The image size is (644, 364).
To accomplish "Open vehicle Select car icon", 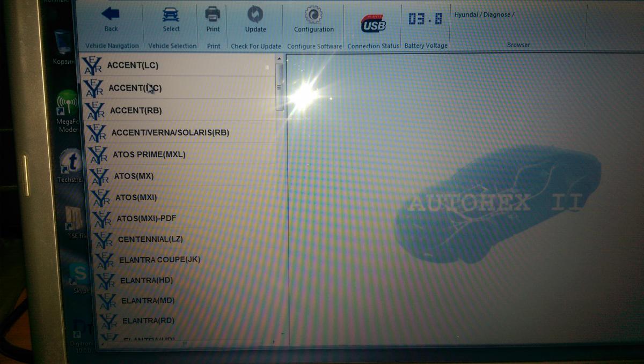I will pyautogui.click(x=171, y=14).
